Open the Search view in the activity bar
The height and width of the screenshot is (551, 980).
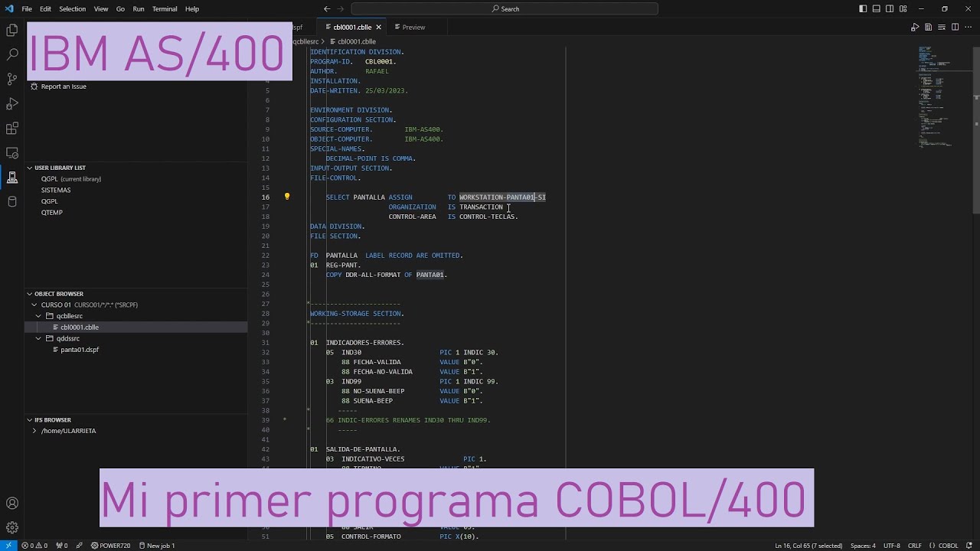12,54
